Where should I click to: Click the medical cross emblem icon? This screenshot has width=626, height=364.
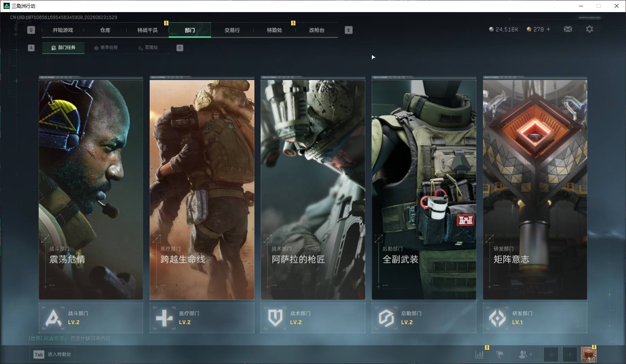tap(164, 318)
